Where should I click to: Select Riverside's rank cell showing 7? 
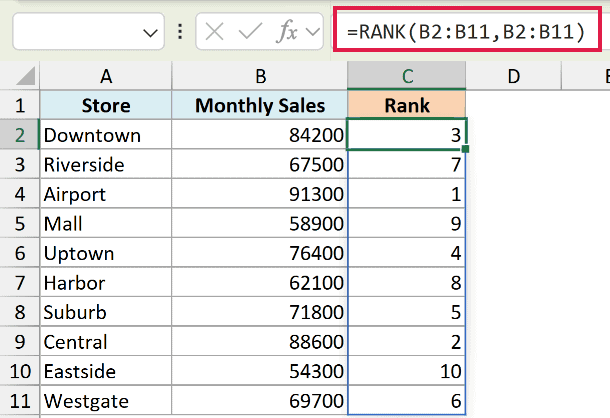(x=407, y=164)
